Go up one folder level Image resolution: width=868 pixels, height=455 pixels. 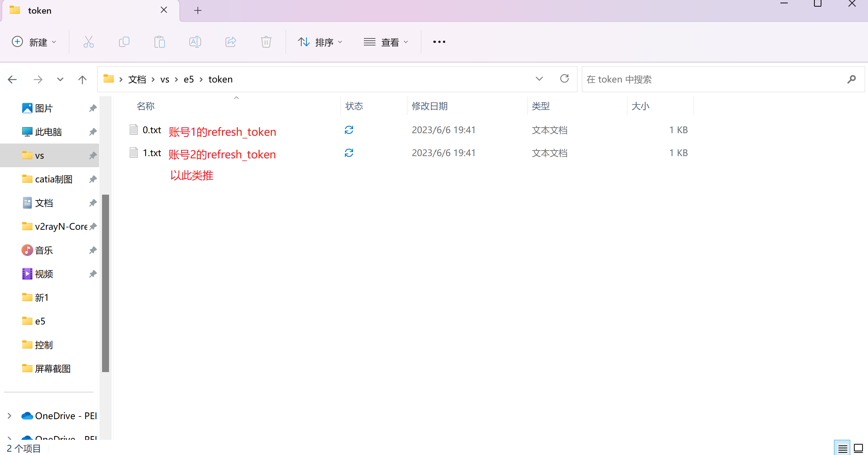pyautogui.click(x=82, y=79)
